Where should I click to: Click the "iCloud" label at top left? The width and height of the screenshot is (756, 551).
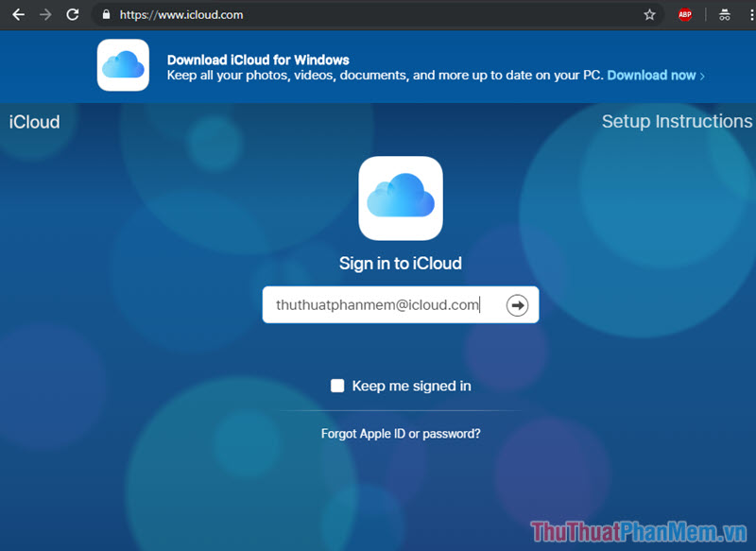(34, 121)
